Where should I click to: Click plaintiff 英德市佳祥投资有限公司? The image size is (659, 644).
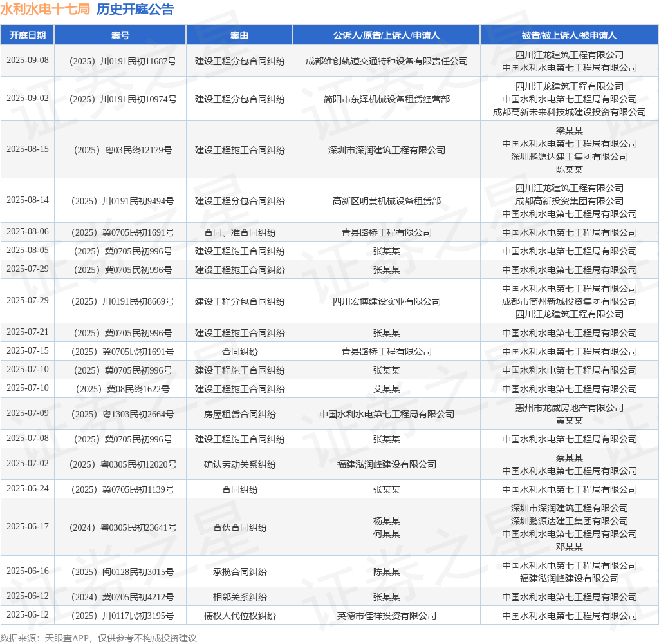click(x=386, y=616)
